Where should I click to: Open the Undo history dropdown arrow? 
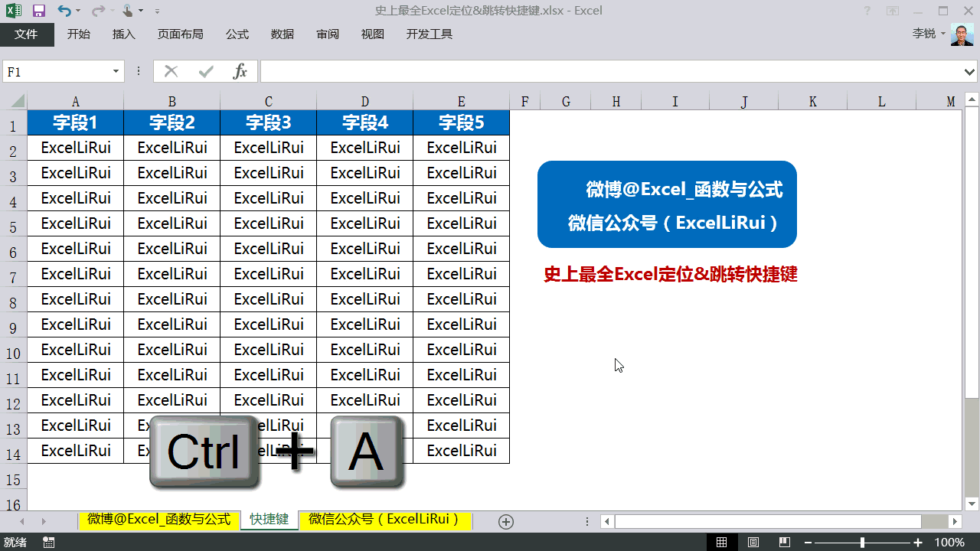[x=78, y=11]
